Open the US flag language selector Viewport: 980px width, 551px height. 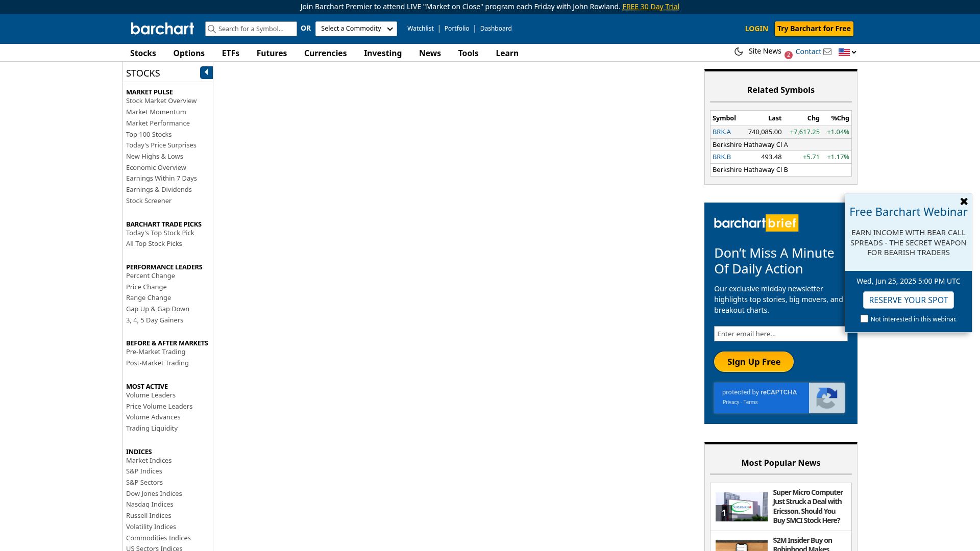847,52
